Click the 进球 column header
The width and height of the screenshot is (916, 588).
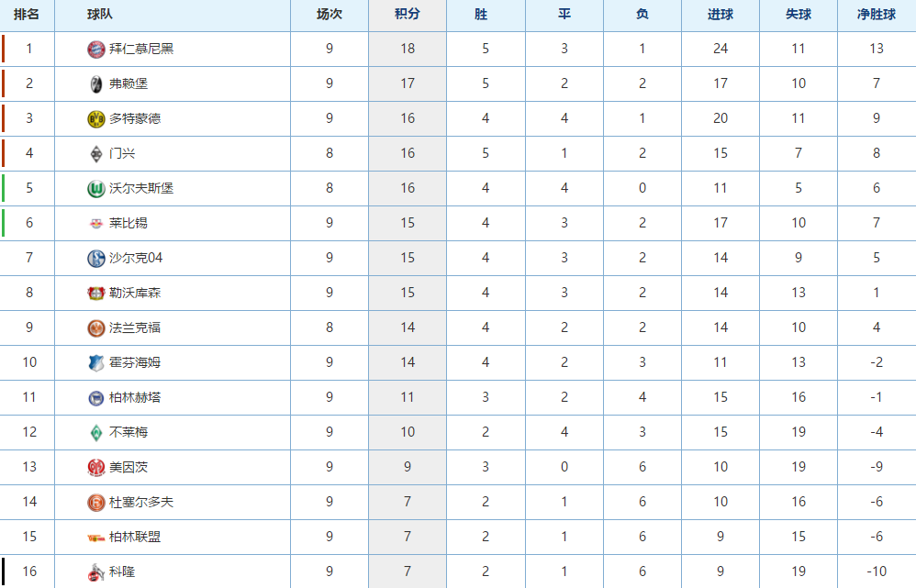tap(721, 15)
